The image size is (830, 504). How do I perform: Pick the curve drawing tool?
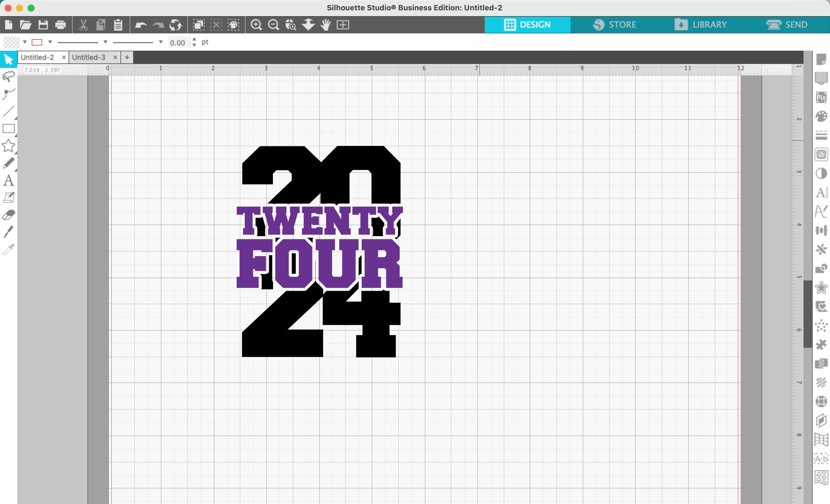coord(8,94)
